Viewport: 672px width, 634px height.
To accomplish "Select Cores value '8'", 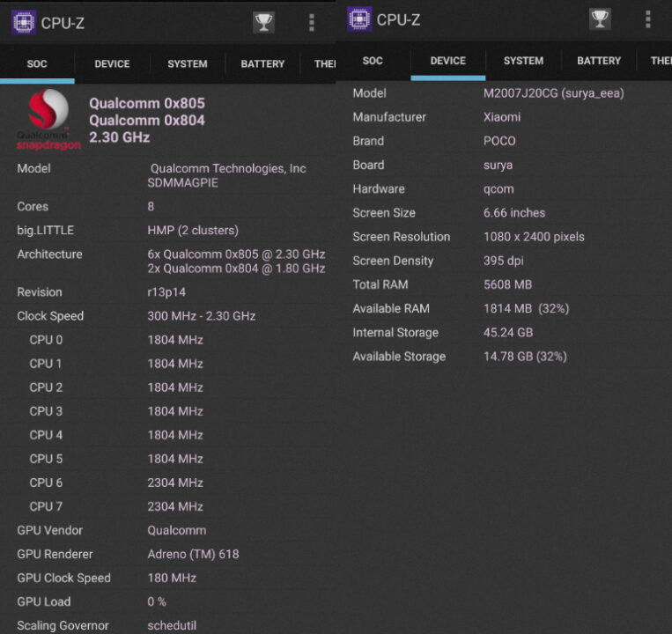I will point(151,206).
